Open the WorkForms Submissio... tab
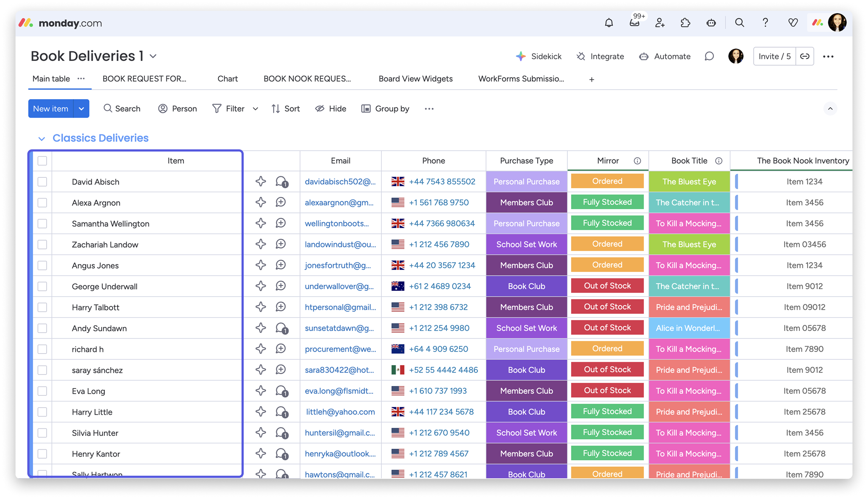The width and height of the screenshot is (868, 499). pos(521,79)
